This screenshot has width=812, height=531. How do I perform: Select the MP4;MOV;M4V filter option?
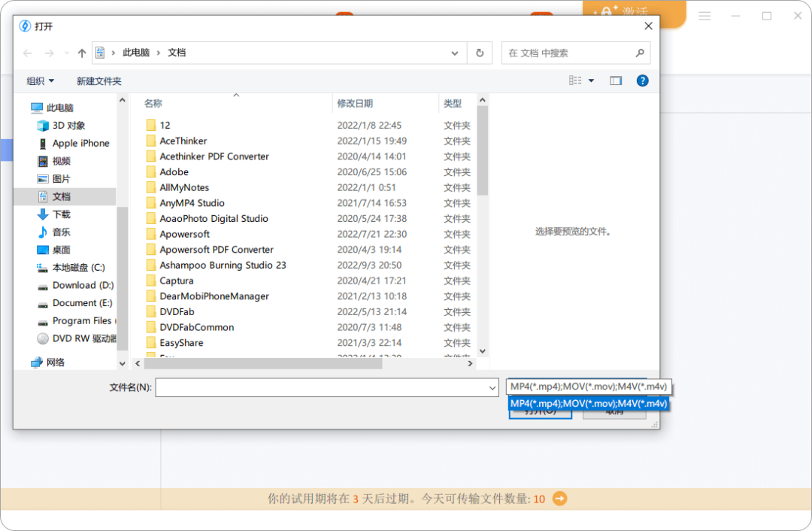click(589, 403)
